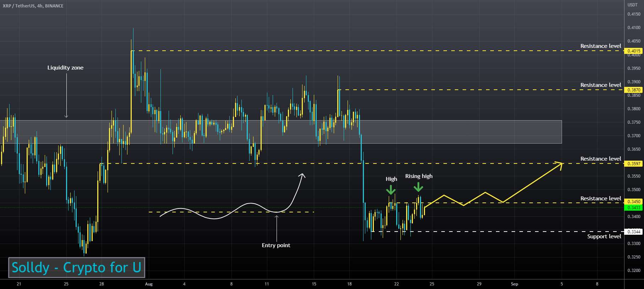The image size is (644, 289).
Task: Select the yellow 0.3597 price tag
Action: (x=634, y=164)
